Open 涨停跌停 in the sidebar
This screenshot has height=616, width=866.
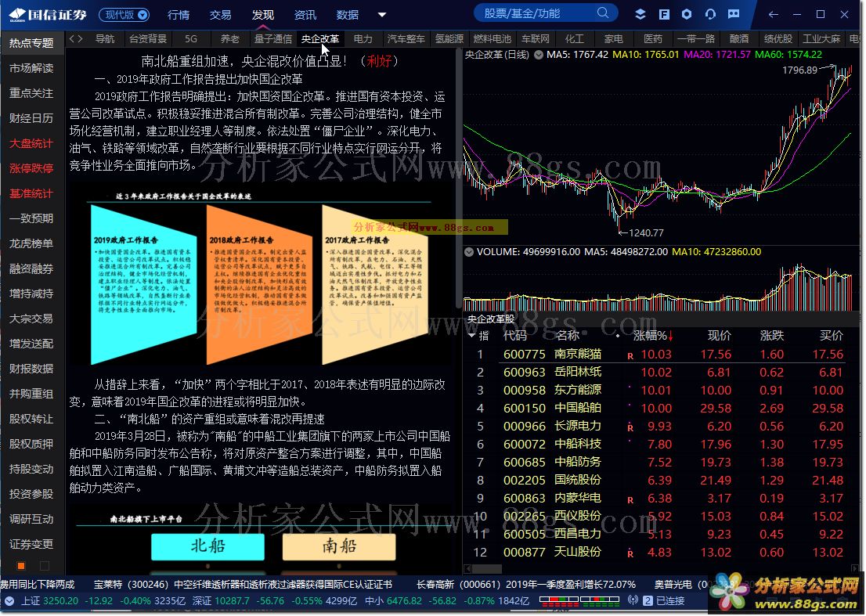pos(31,168)
